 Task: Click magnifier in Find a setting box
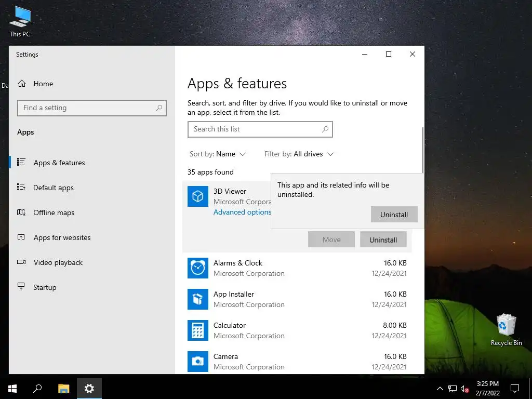pos(159,108)
